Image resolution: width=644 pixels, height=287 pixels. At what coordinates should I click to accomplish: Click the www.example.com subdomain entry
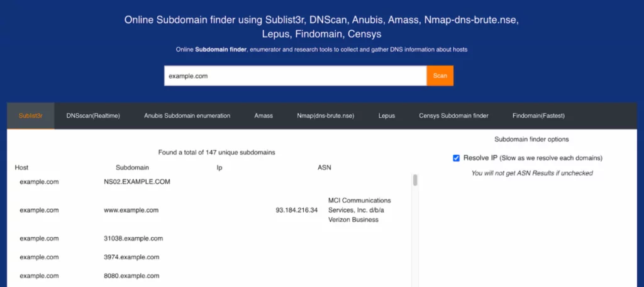point(131,210)
